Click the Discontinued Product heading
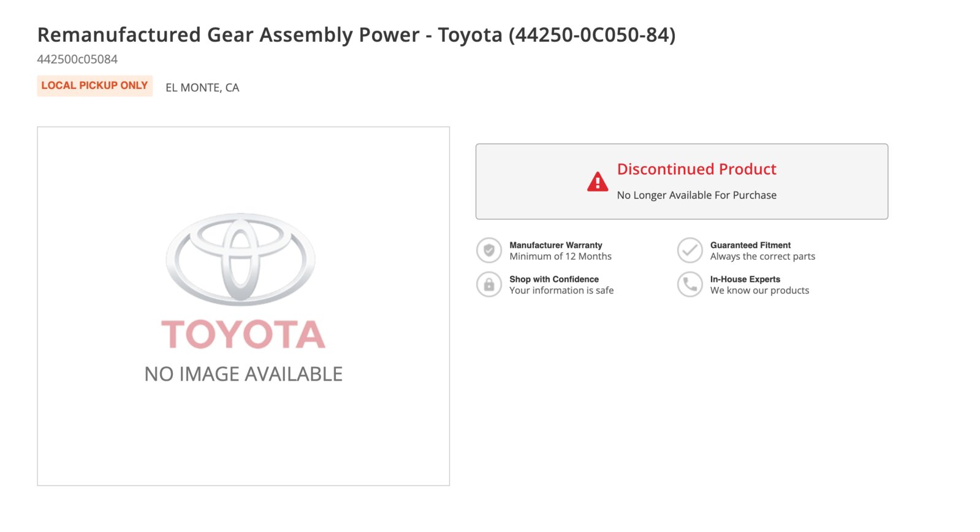 [696, 169]
